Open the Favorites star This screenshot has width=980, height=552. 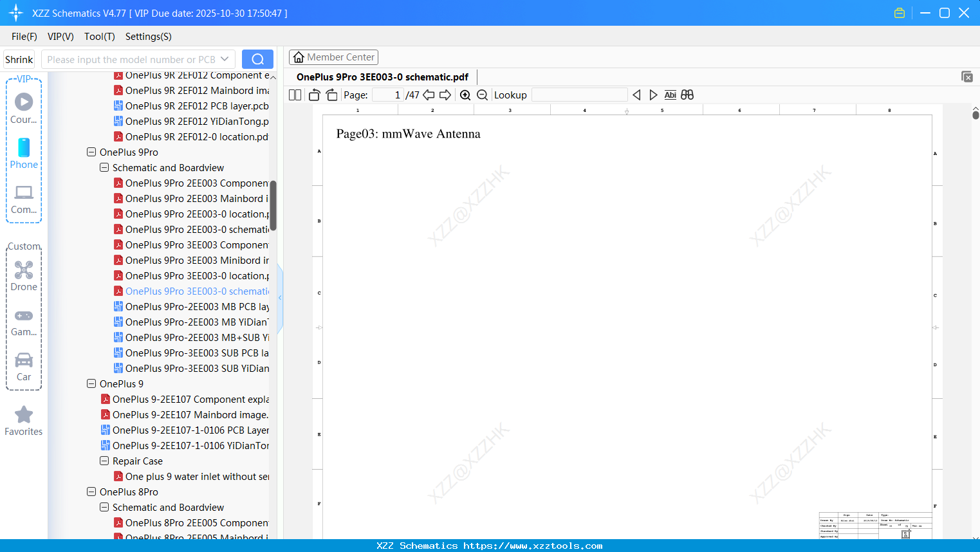(x=24, y=421)
